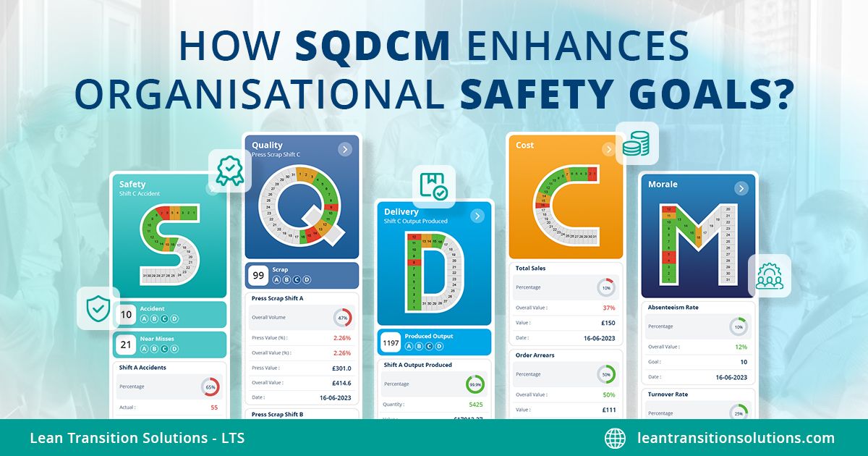868x456 pixels.
Task: Select shift A under the Accident count
Action: click(x=145, y=317)
